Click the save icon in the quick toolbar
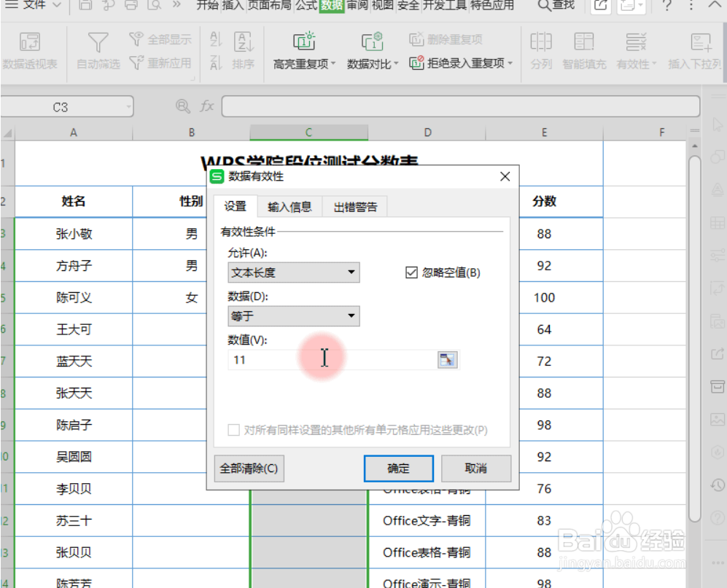 (x=85, y=6)
